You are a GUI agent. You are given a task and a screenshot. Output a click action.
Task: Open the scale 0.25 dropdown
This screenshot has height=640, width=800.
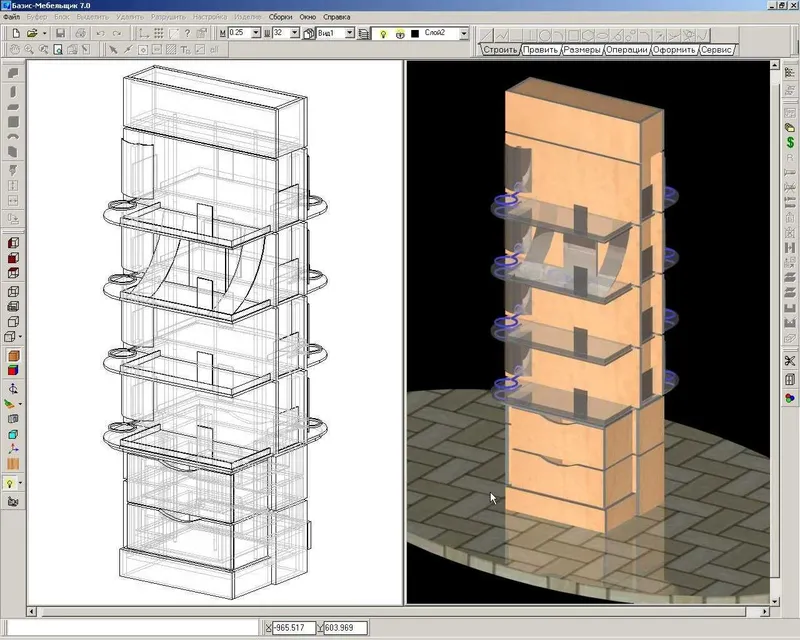point(256,33)
